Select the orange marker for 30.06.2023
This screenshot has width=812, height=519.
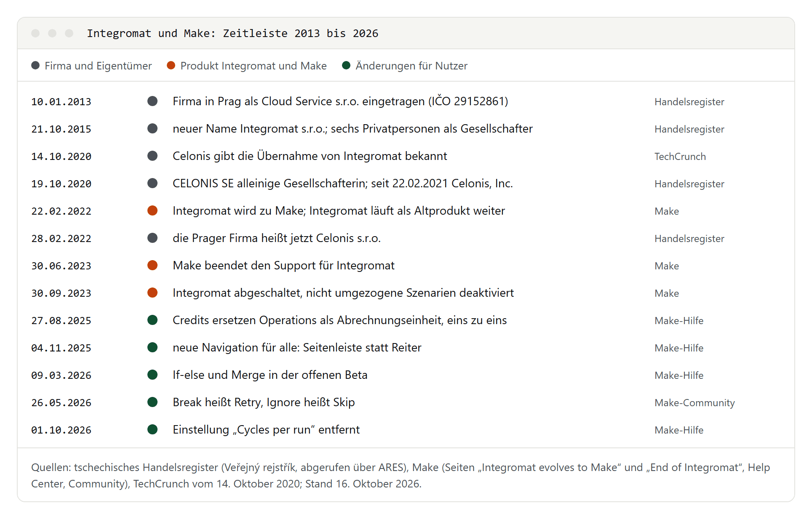click(x=152, y=265)
